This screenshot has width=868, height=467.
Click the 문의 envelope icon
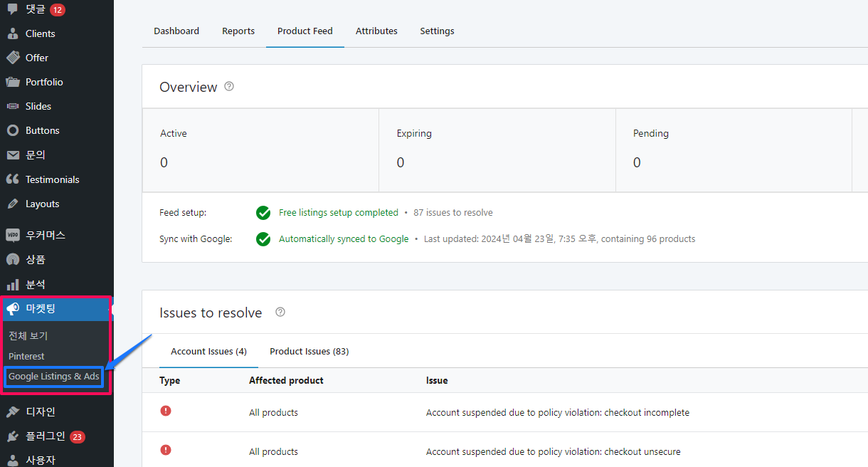(13, 155)
